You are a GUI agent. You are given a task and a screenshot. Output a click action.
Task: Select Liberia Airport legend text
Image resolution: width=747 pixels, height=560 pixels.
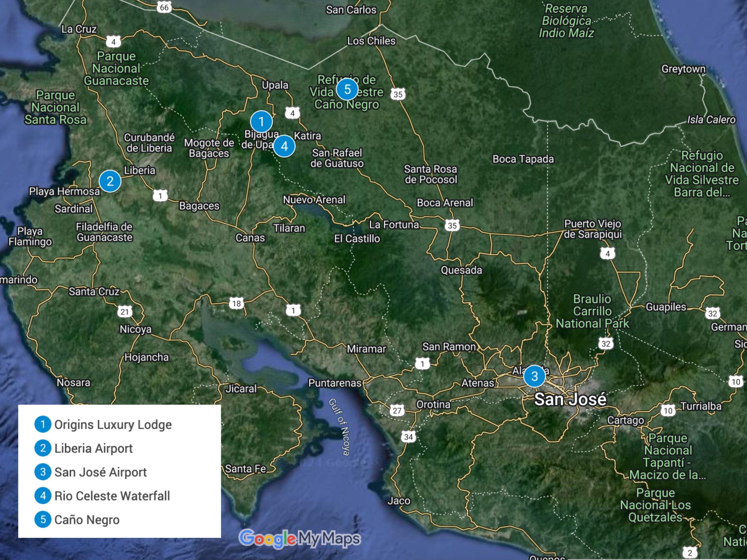pos(94,448)
